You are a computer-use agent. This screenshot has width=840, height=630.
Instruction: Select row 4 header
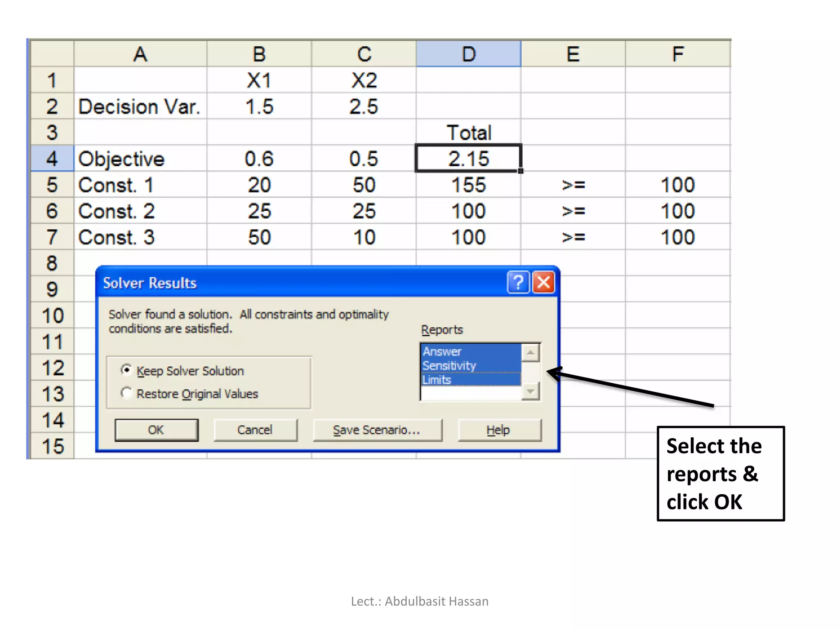pyautogui.click(x=52, y=158)
